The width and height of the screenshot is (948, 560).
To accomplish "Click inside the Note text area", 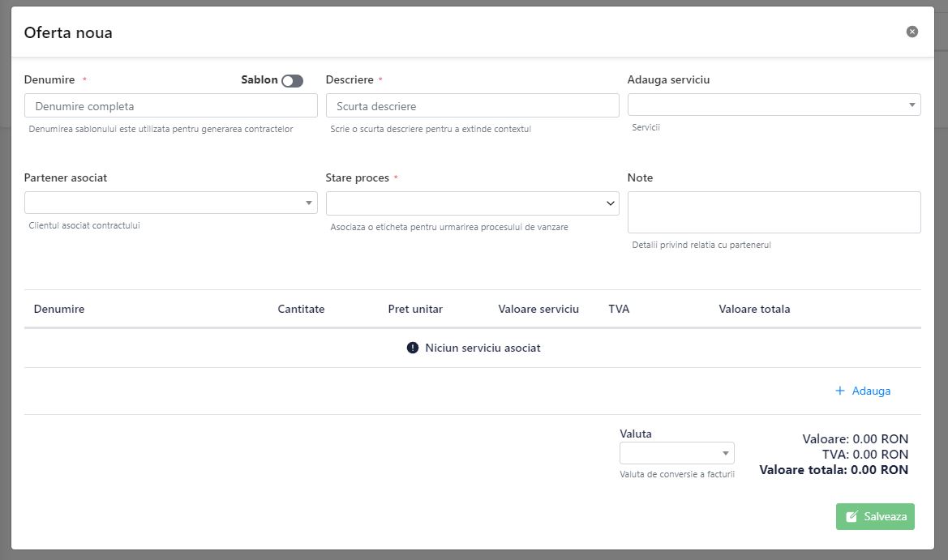I will (774, 212).
